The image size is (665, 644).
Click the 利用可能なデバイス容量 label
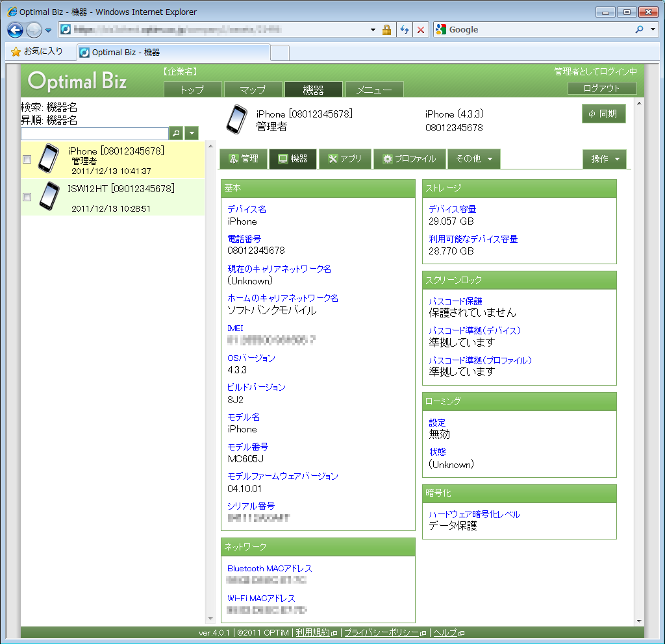473,239
